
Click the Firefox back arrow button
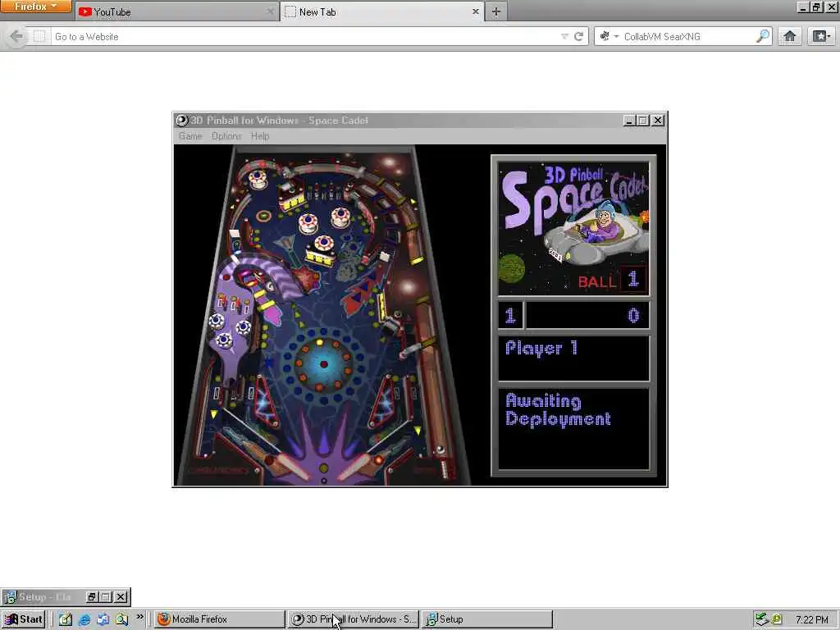pos(16,36)
